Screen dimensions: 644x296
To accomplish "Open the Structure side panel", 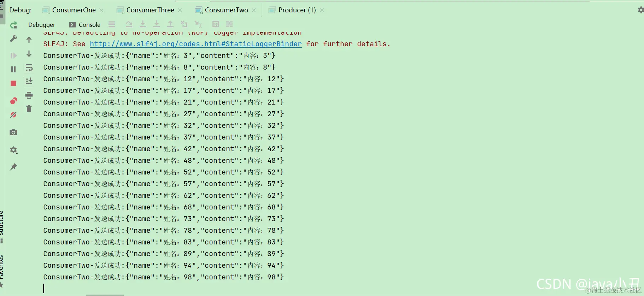I will 2,227.
